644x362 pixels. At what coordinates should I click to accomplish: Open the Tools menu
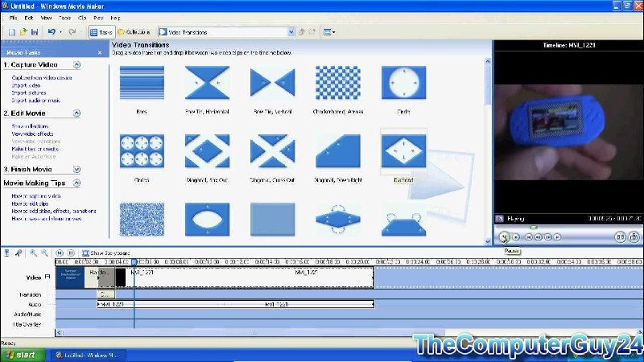click(x=64, y=18)
